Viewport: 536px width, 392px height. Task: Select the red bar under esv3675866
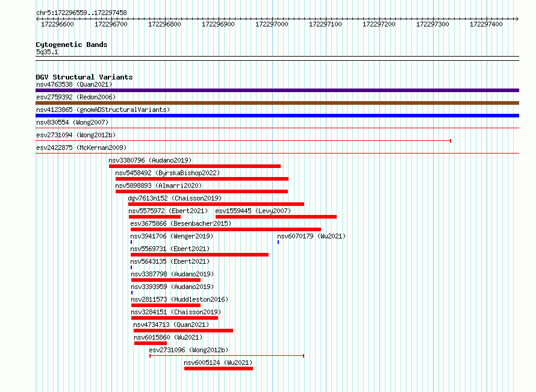coord(226,229)
